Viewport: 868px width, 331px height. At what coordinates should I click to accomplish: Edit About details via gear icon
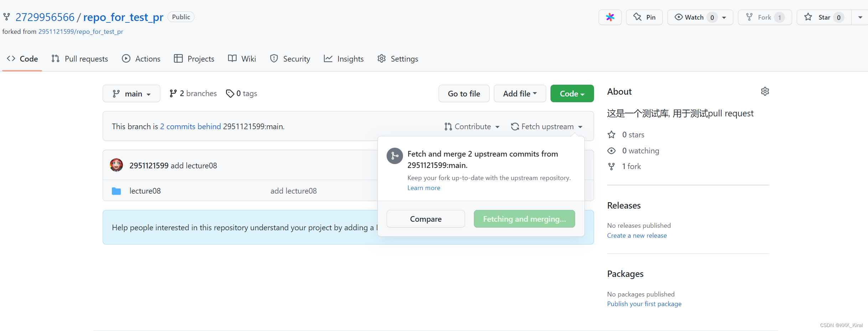(765, 91)
